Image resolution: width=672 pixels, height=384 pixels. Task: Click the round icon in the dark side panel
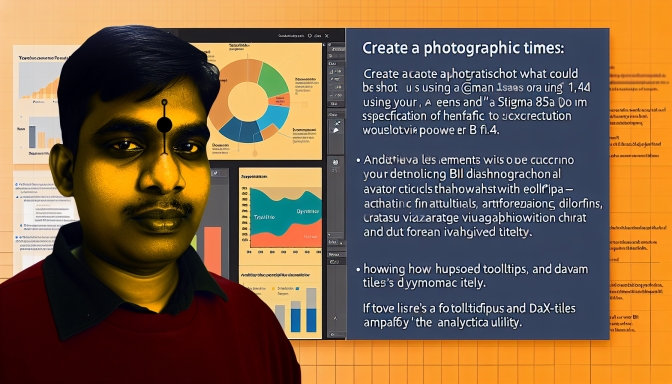click(336, 162)
